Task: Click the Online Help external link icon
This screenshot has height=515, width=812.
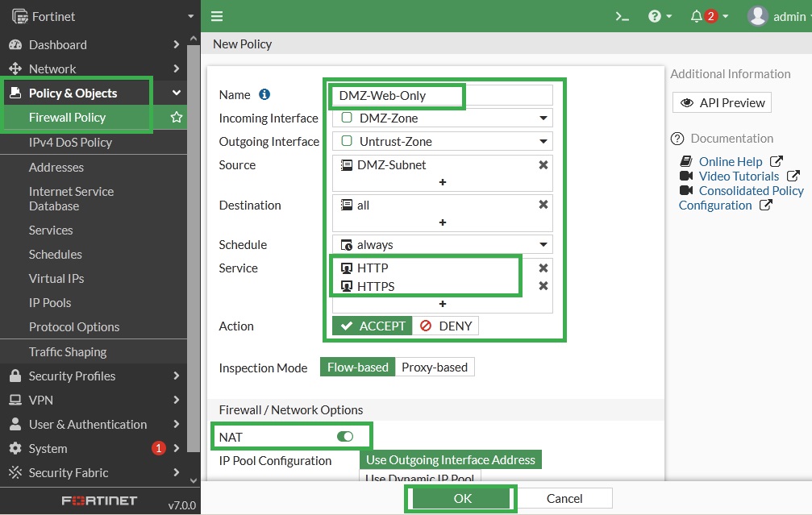Action: pos(776,161)
